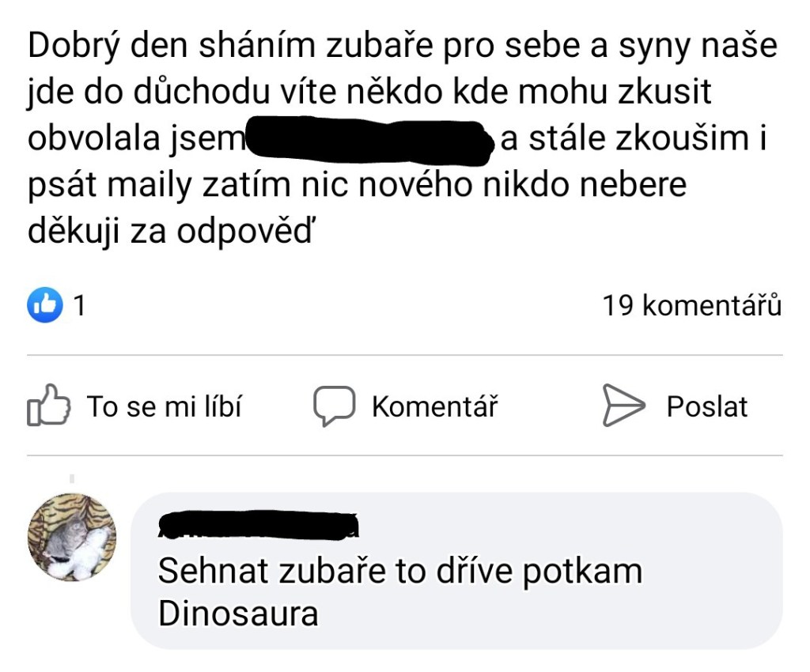Click the blue like reaction icon
The height and width of the screenshot is (672, 810).
pos(45,306)
